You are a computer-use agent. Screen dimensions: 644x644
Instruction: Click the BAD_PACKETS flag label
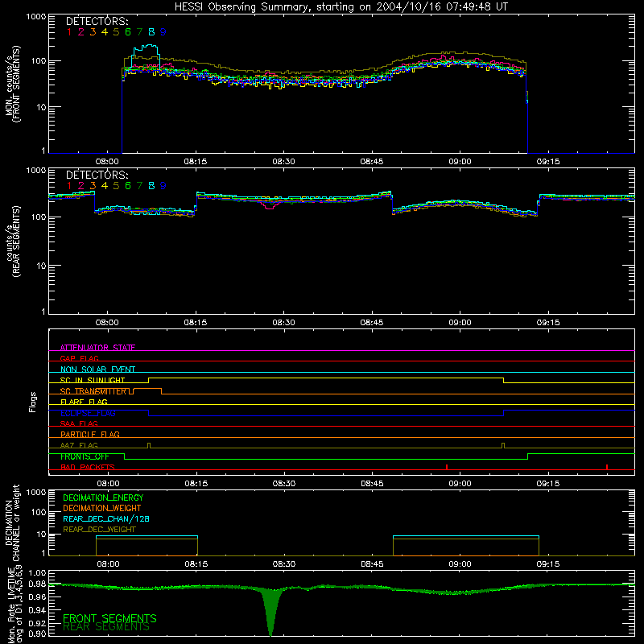(88, 467)
